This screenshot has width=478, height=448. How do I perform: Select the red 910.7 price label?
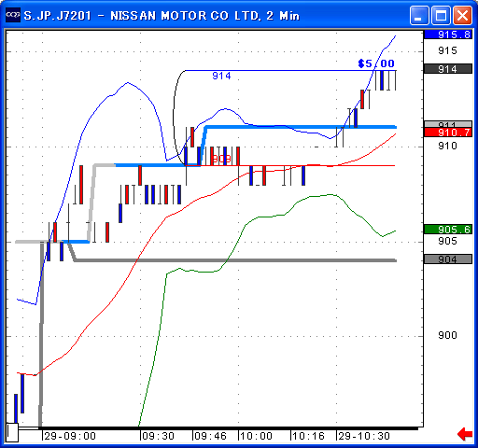[448, 133]
